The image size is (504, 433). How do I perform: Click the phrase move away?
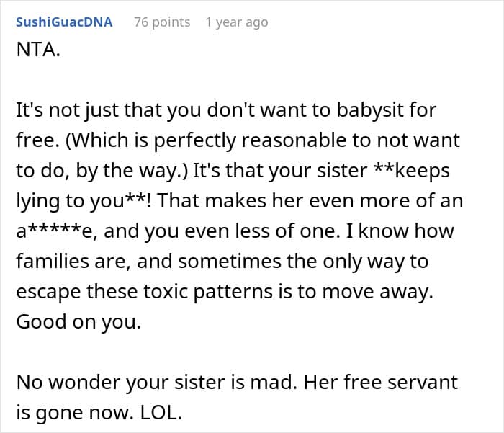click(377, 292)
